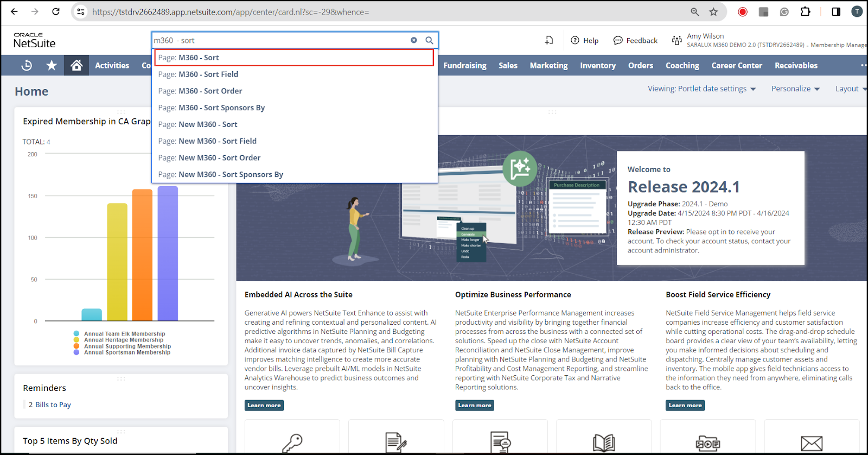Image resolution: width=868 pixels, height=455 pixels.
Task: Open Viewing Portlet date settings dropdown
Action: (701, 89)
